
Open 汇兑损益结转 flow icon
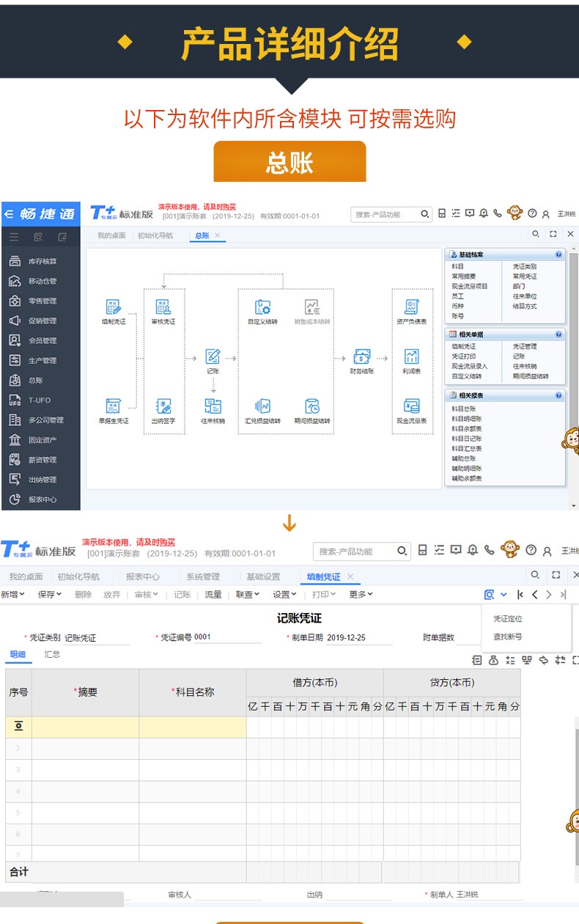tap(262, 406)
